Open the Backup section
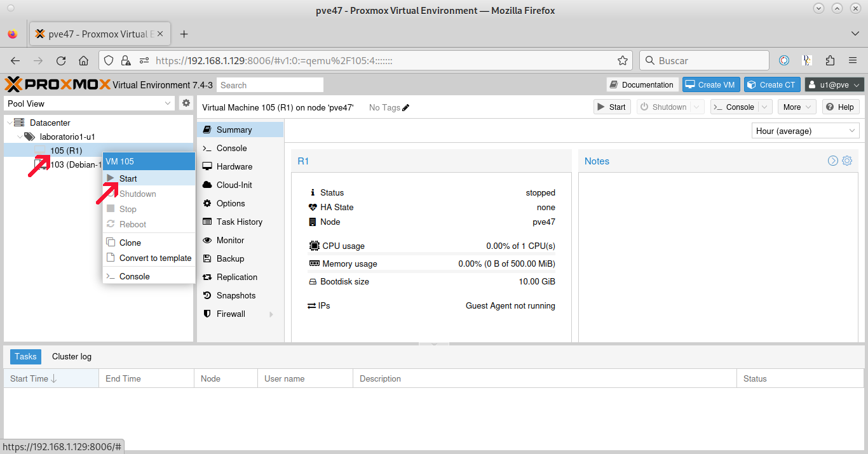Screen dimensions: 868x454 [240, 258]
